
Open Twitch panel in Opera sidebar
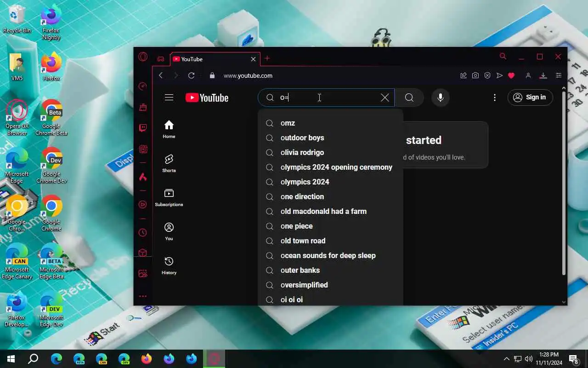click(143, 128)
